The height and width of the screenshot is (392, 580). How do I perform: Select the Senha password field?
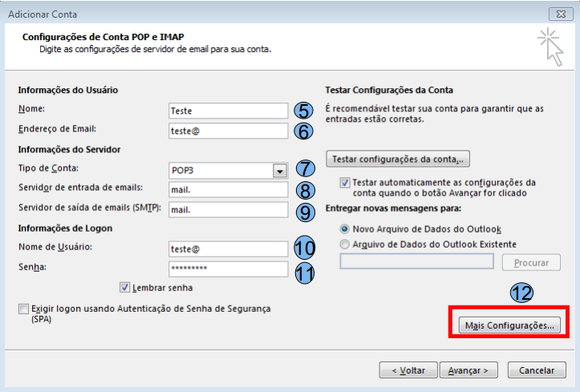point(228,269)
